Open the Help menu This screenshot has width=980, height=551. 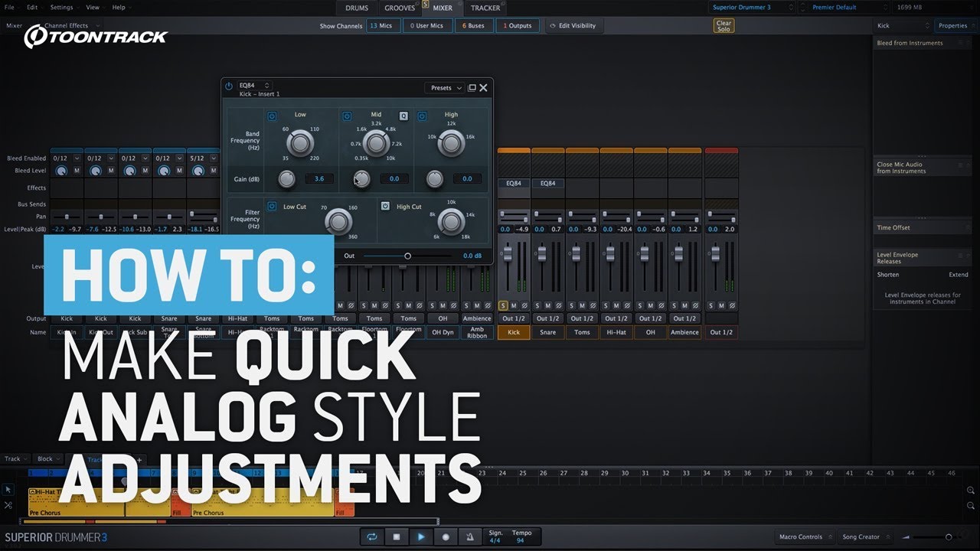click(x=119, y=7)
